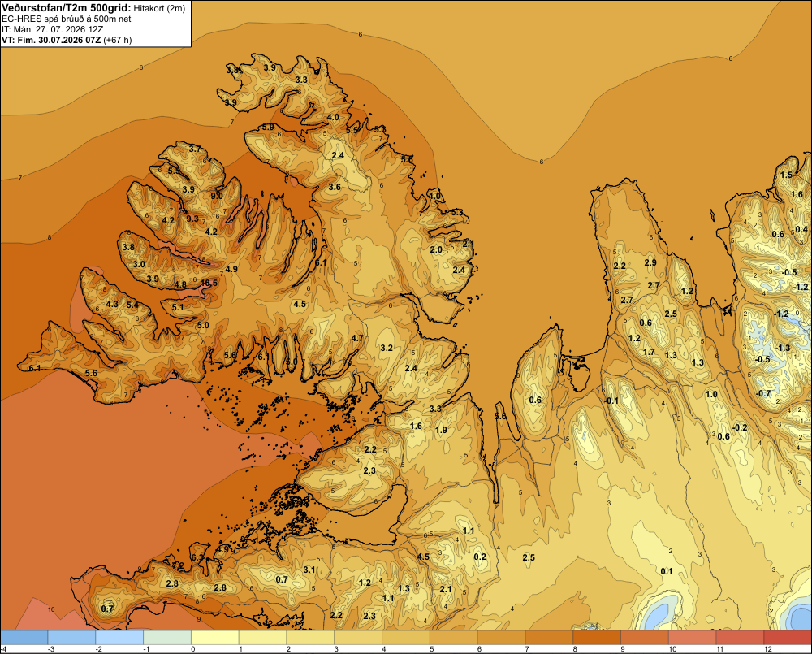
Task: Click the VT: Fim. 30.07.2026 07Z line
Action: 51,40
